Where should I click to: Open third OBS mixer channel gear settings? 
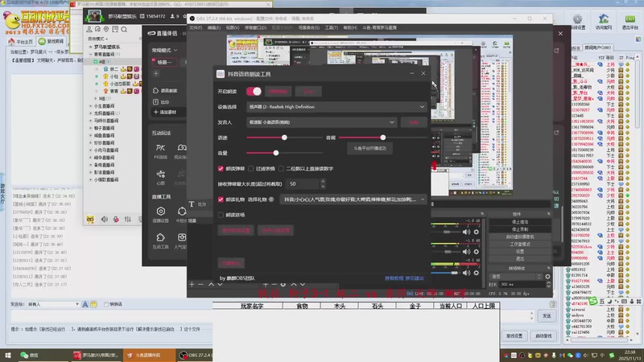click(477, 273)
